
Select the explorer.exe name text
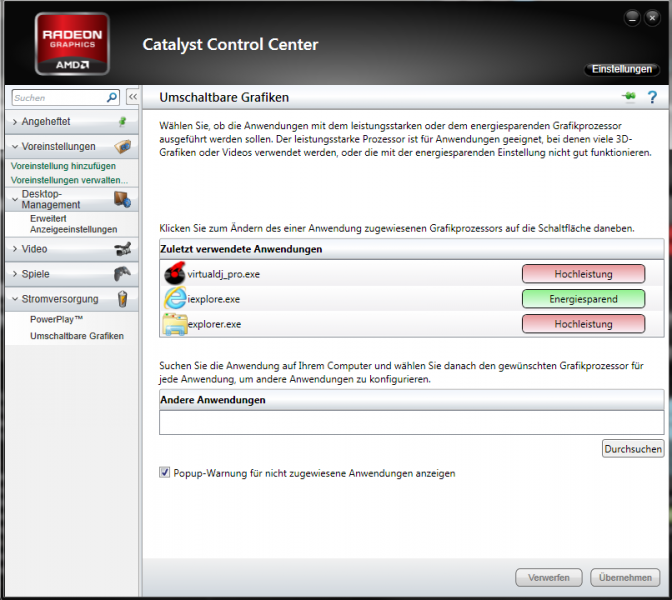tap(214, 324)
